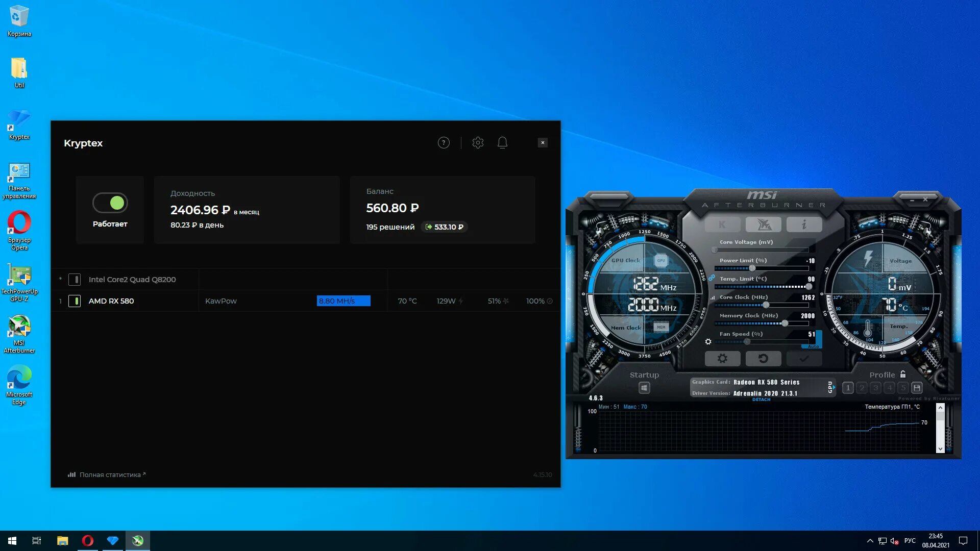Image resolution: width=980 pixels, height=551 pixels.
Task: Expand the system tray hidden icons chevron
Action: pyautogui.click(x=870, y=541)
